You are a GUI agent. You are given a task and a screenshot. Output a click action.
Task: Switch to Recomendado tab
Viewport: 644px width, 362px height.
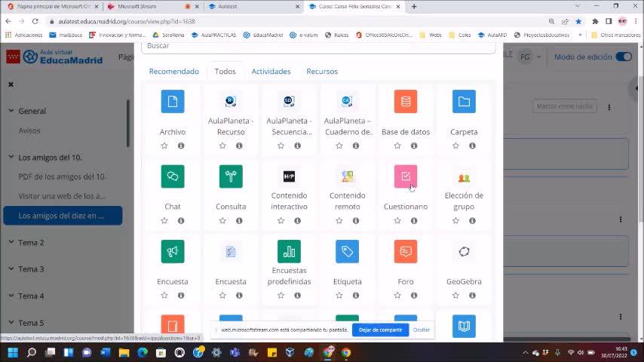click(173, 72)
